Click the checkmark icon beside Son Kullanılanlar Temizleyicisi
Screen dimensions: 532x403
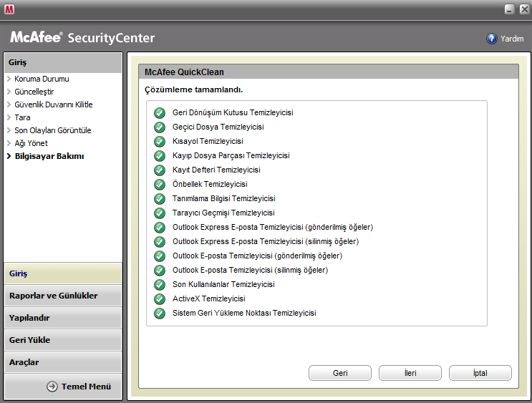160,284
